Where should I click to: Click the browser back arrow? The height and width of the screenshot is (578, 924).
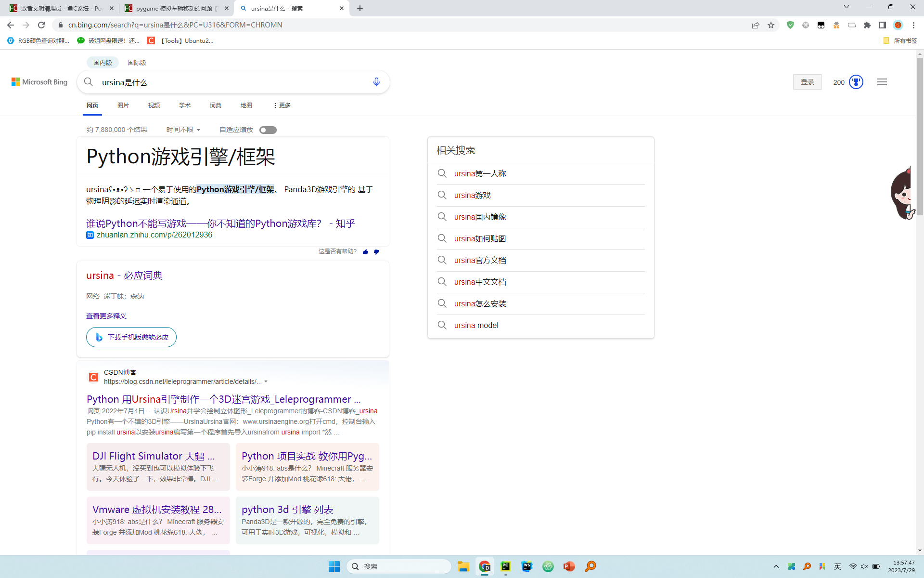[x=11, y=25]
